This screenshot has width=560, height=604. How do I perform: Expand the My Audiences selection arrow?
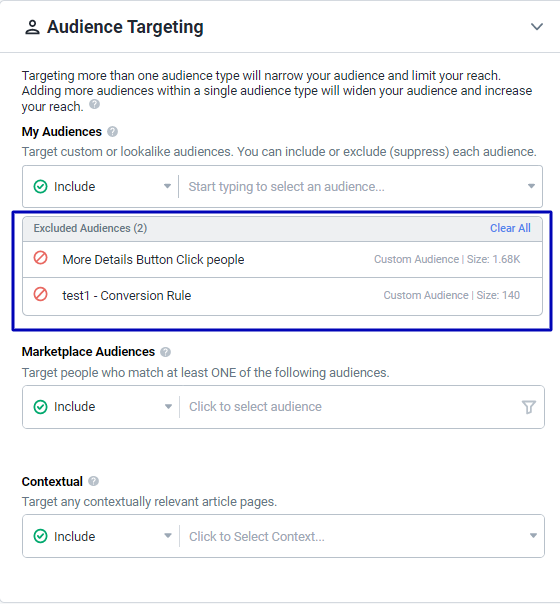pyautogui.click(x=531, y=186)
